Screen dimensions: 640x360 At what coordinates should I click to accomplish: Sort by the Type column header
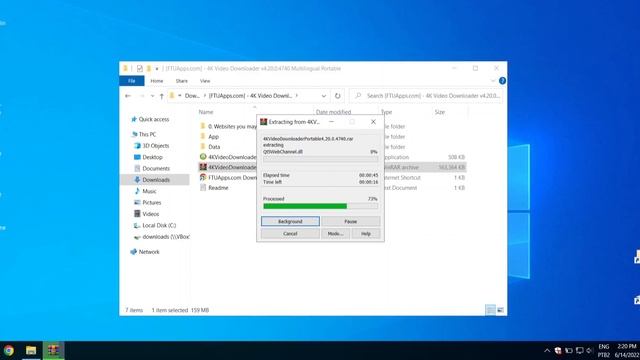pyautogui.click(x=386, y=112)
